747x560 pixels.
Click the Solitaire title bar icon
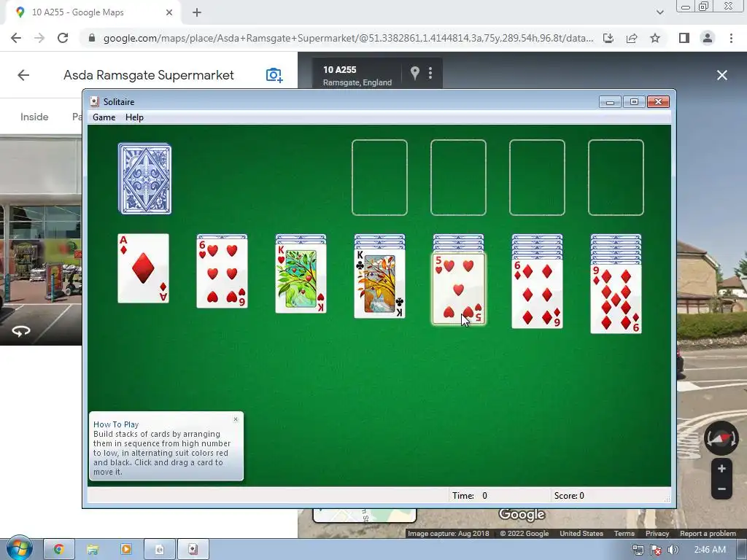(x=95, y=101)
